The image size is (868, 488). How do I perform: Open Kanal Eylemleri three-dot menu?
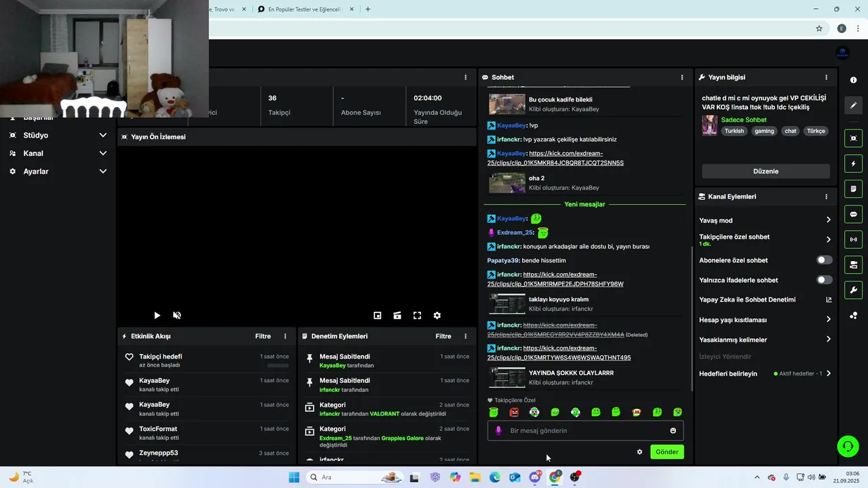click(826, 197)
